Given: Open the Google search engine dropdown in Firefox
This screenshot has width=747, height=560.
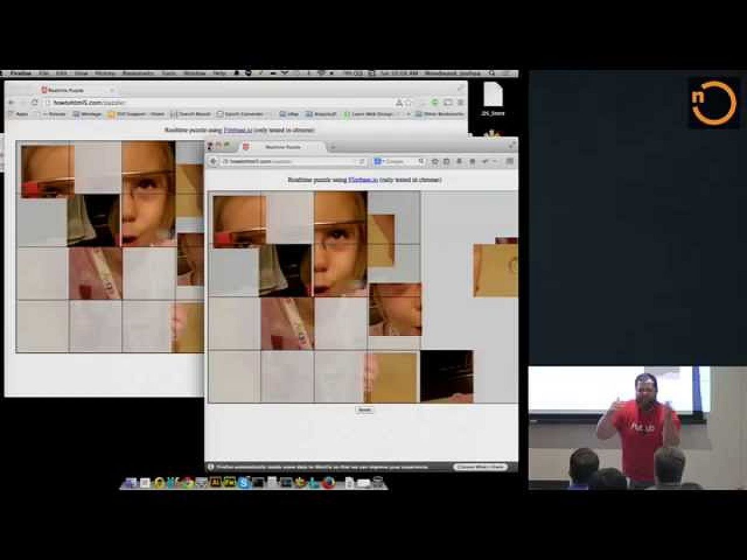Looking at the screenshot, I should 378,162.
